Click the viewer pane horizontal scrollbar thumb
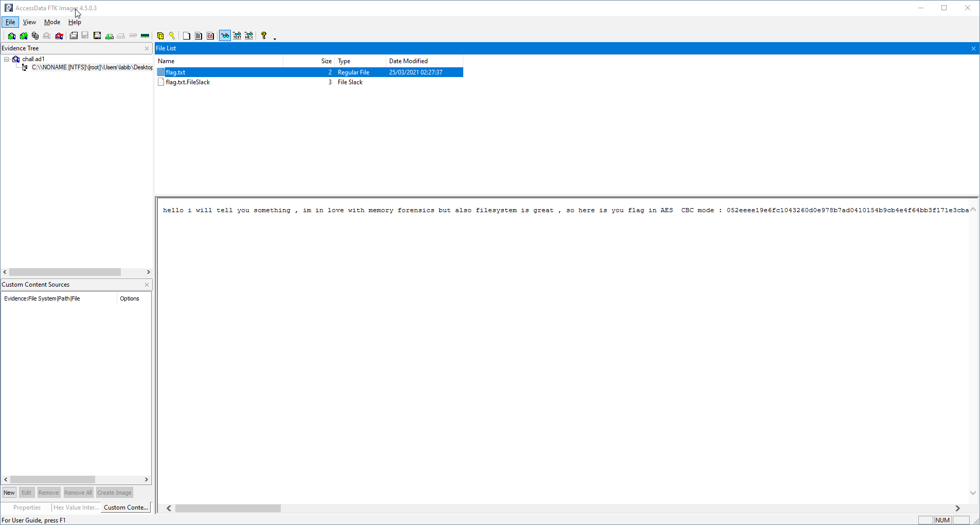 point(228,509)
